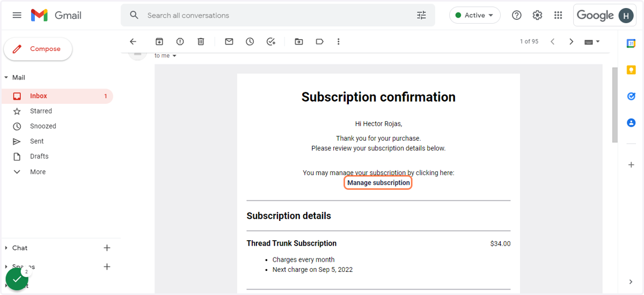644x295 pixels.
Task: Click the Manage subscription link
Action: tap(378, 183)
